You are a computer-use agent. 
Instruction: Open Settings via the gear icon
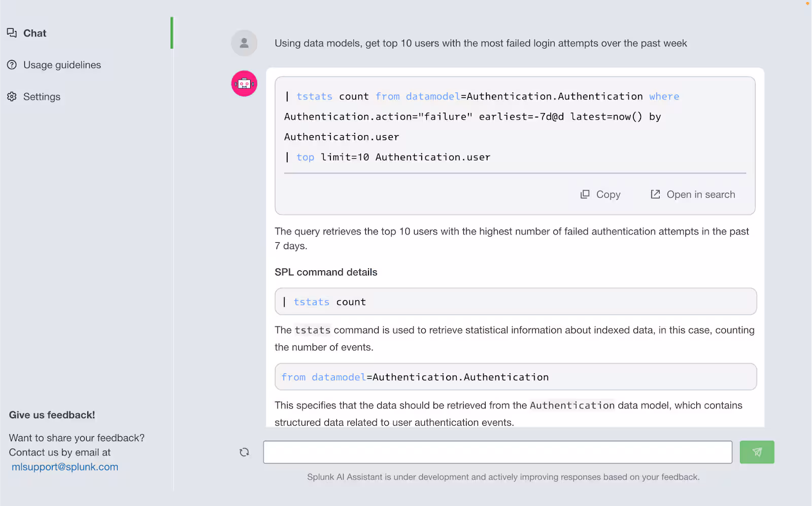(12, 96)
